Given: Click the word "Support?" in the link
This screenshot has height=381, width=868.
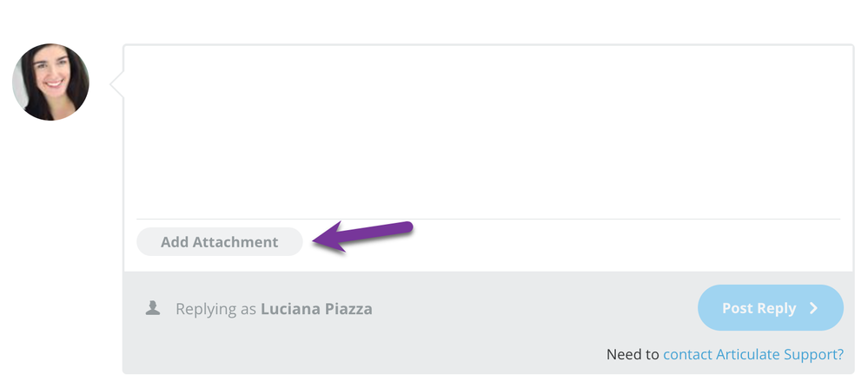Looking at the screenshot, I should click(x=816, y=354).
